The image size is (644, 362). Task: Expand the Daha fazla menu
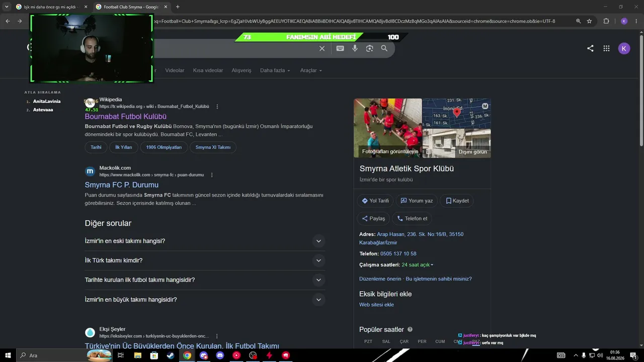click(x=275, y=70)
